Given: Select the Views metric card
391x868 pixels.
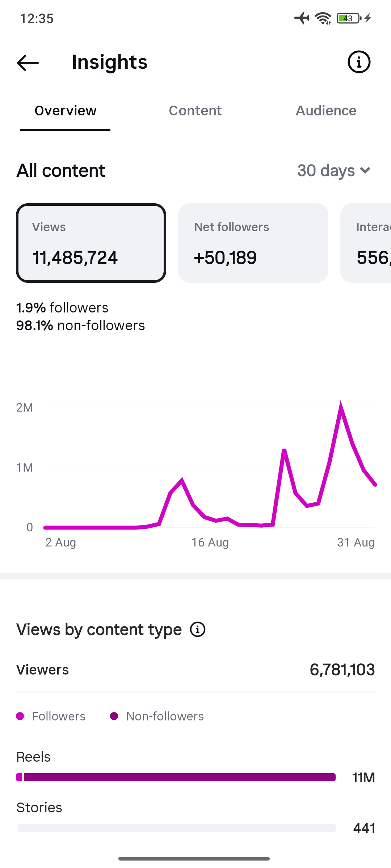Looking at the screenshot, I should (91, 243).
